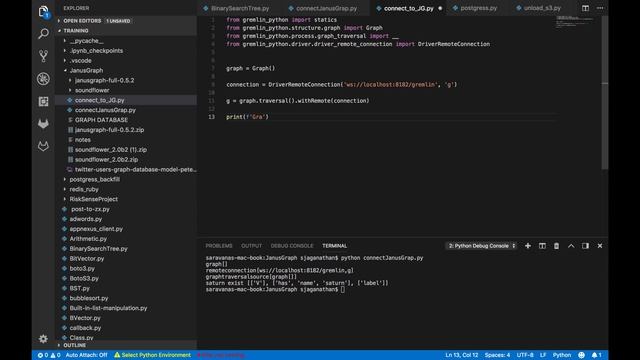Open the Search view icon
Image resolution: width=640 pixels, height=360 pixels.
[43, 33]
